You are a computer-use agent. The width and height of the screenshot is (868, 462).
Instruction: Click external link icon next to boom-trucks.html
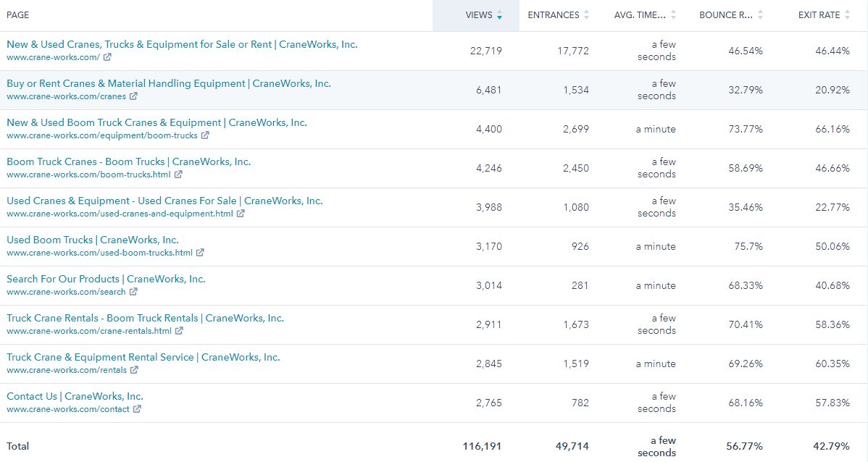coord(178,175)
